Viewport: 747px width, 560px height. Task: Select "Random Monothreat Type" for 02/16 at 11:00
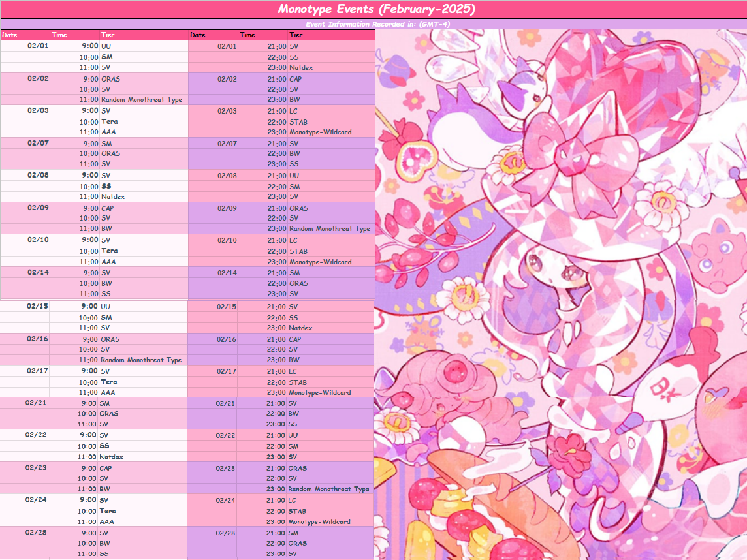[141, 360]
